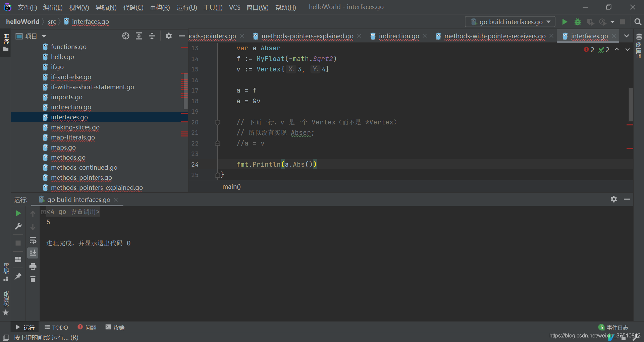Select methods-continued.go file
The image size is (644, 342).
[84, 167]
